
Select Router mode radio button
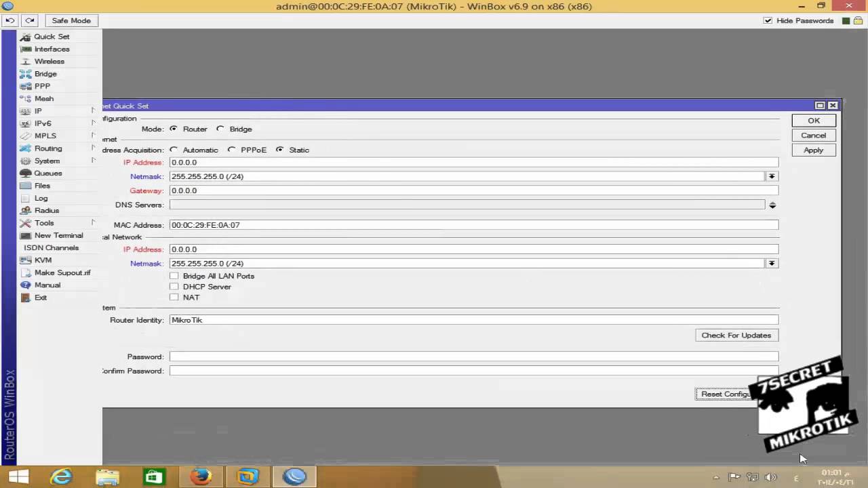coord(174,129)
